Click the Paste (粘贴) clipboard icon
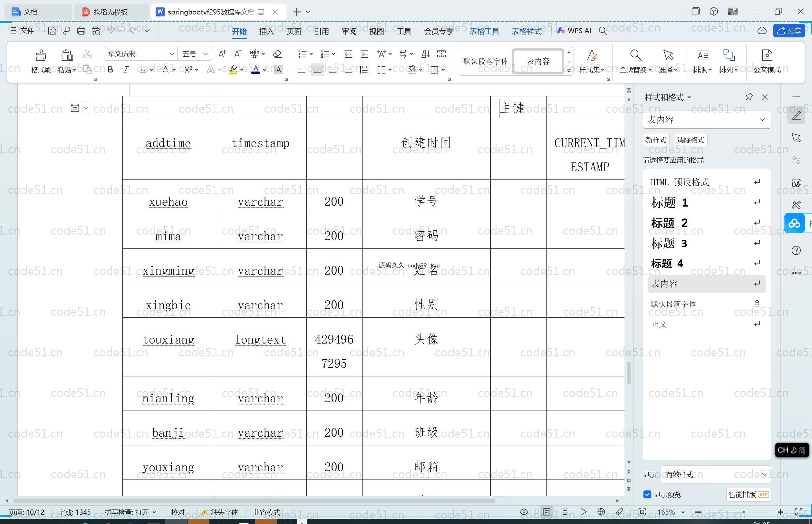 point(67,55)
